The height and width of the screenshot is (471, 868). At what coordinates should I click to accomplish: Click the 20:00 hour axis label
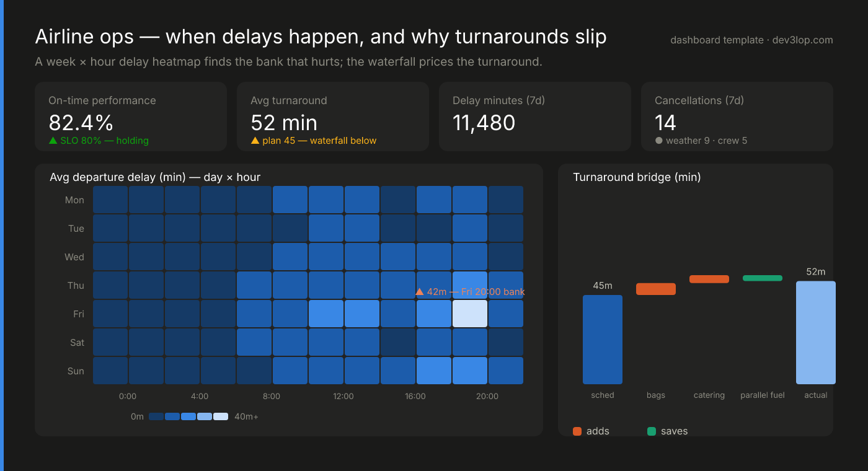pos(487,396)
